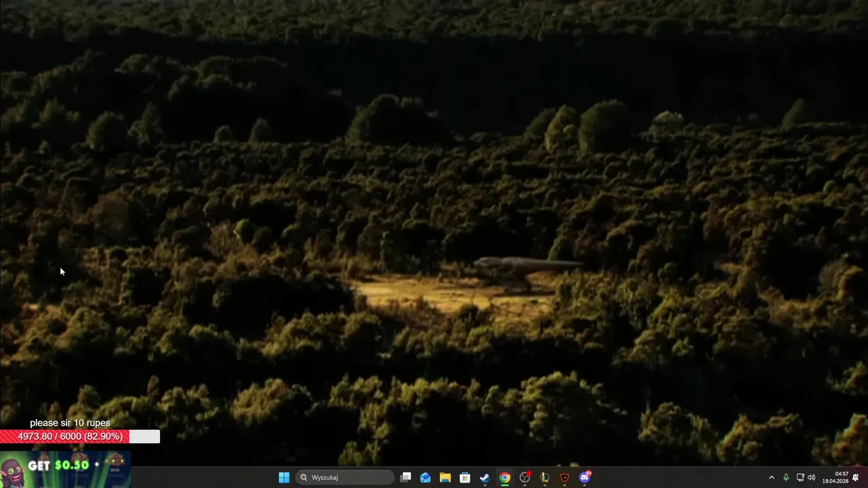
Task: Click the Wyszukaj search box
Action: coord(344,477)
